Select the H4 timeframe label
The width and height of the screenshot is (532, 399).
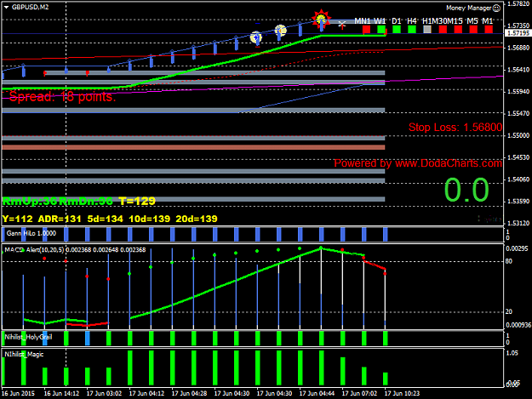tap(411, 21)
